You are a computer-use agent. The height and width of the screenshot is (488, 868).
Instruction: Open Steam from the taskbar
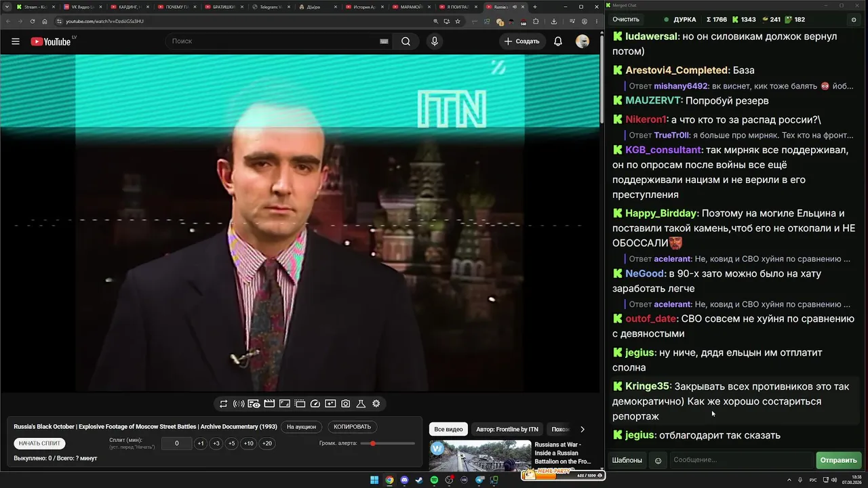point(419,481)
